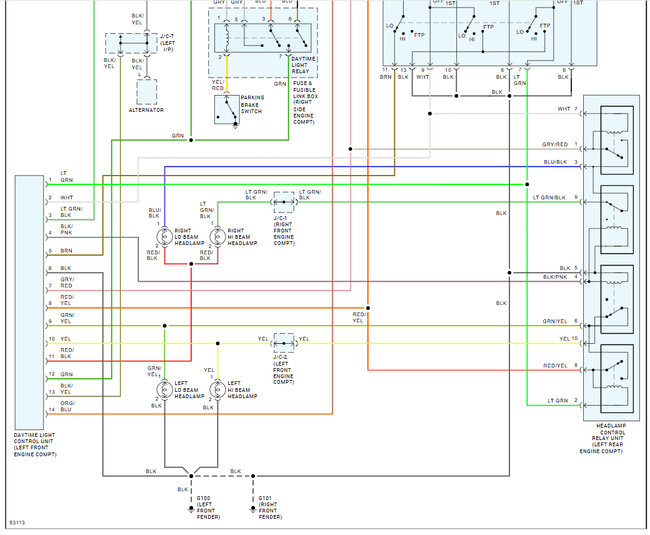Click the Daytime Light Relay internal switch box

[x=262, y=37]
